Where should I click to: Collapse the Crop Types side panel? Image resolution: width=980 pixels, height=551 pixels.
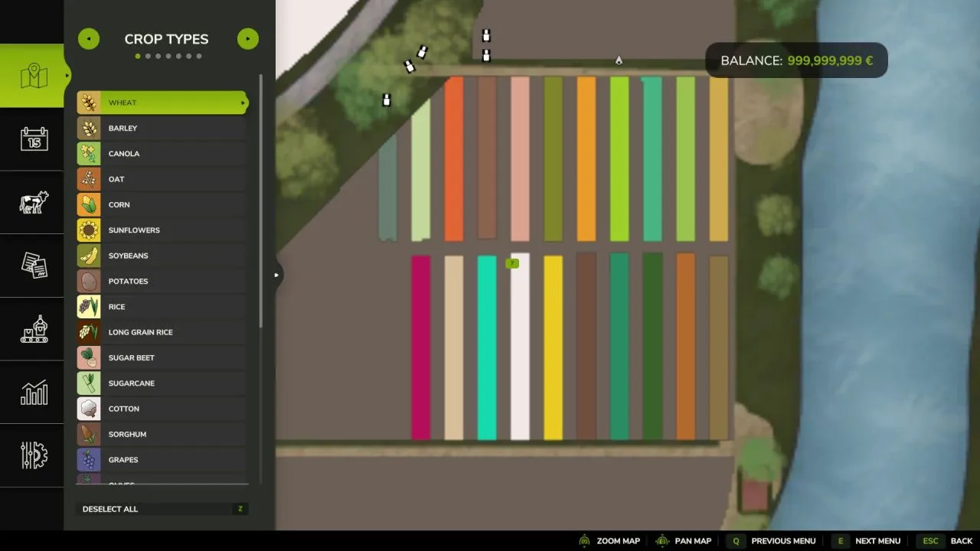click(x=276, y=274)
